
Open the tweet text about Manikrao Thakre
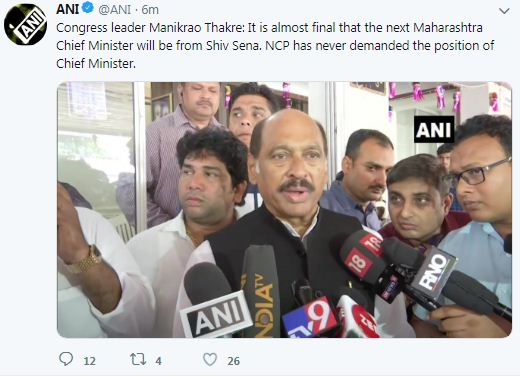click(275, 46)
